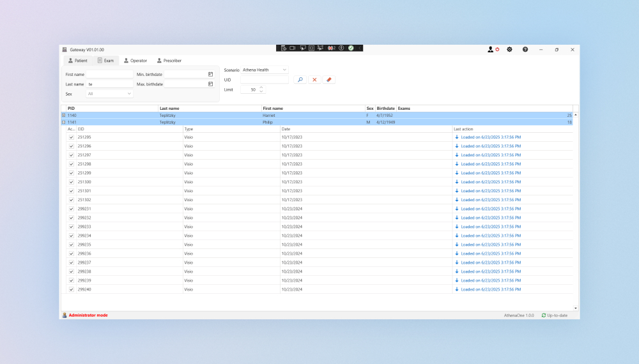This screenshot has width=639, height=364.
Task: Click the square layout icon in the debug toolbar
Action: [312, 48]
